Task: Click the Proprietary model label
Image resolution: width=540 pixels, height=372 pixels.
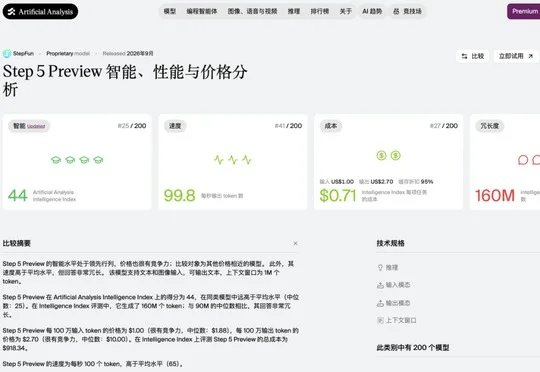Action: pos(68,54)
